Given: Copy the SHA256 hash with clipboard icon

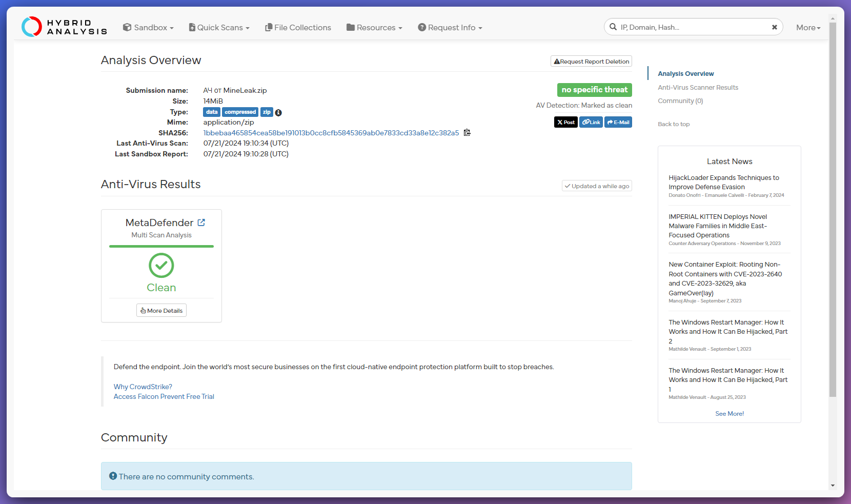Looking at the screenshot, I should click(467, 133).
